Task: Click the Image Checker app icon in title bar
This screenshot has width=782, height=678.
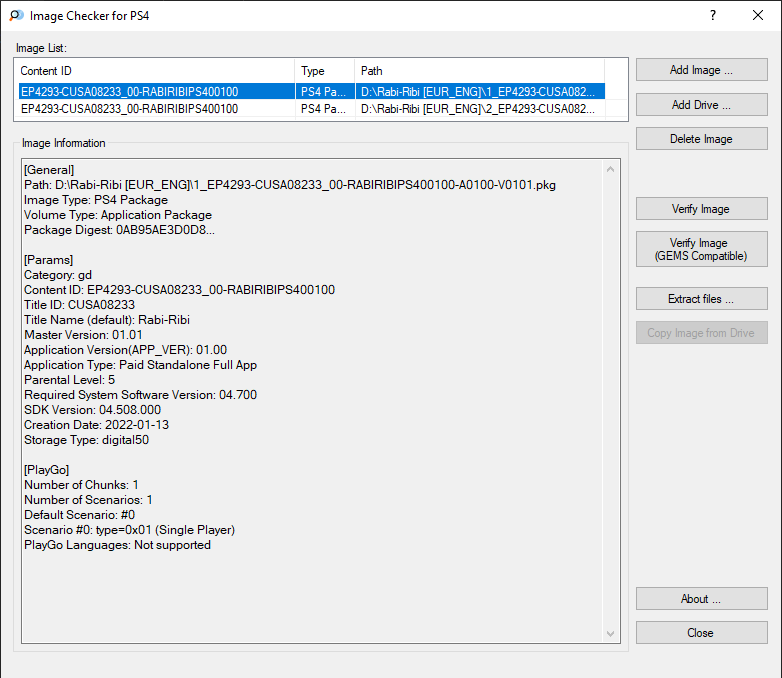Action: click(x=16, y=15)
